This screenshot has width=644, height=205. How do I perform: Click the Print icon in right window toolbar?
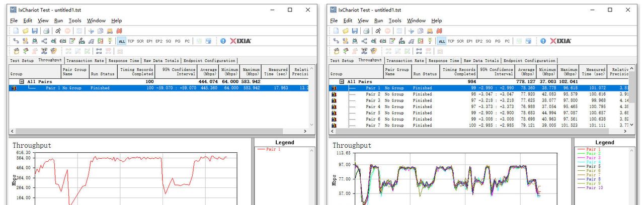click(367, 31)
